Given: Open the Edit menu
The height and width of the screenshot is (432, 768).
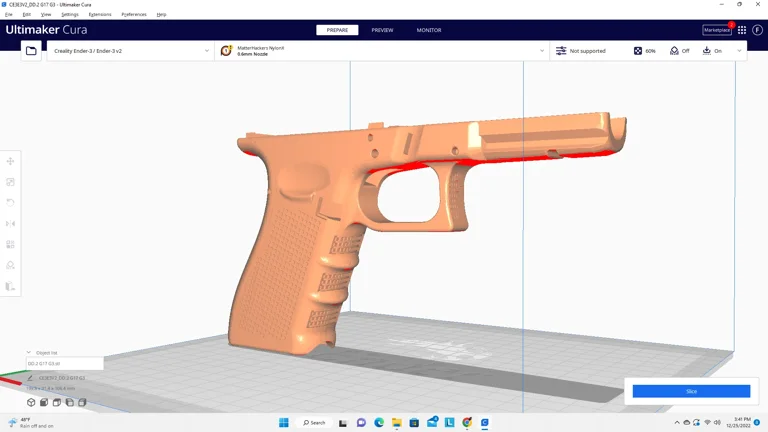Looking at the screenshot, I should (x=26, y=14).
